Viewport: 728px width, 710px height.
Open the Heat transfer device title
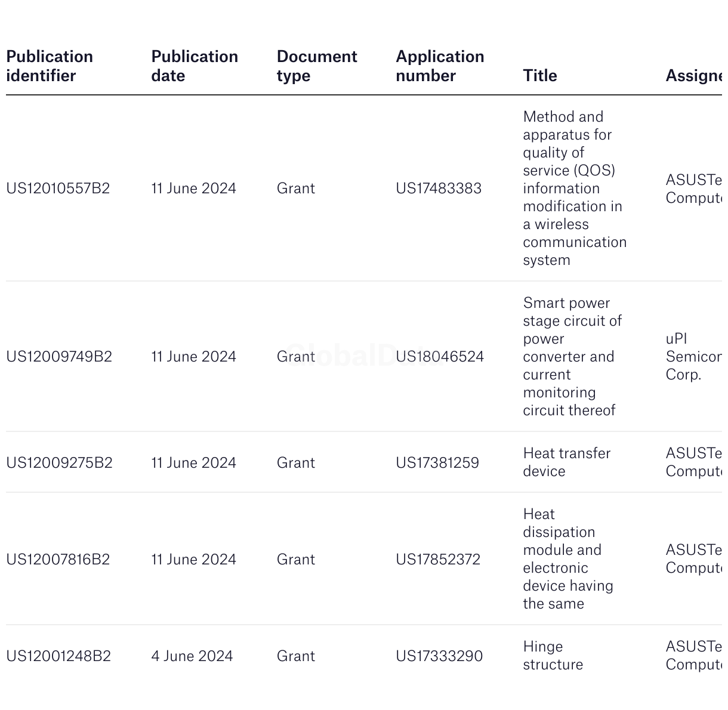(566, 462)
